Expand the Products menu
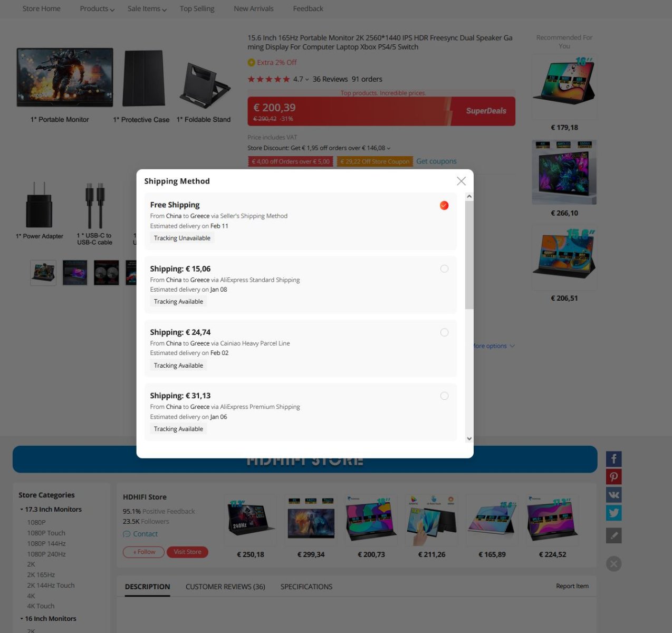This screenshot has width=672, height=633. pos(97,8)
